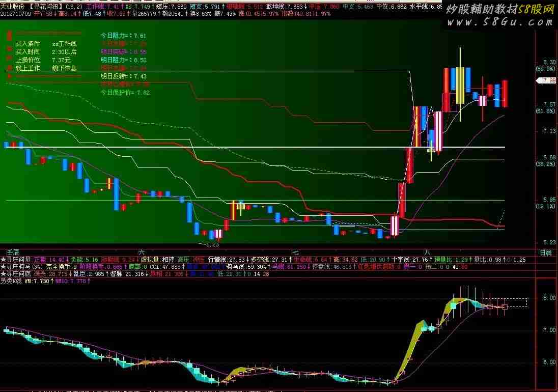Click the 十字线:27.76 readout

coord(410,260)
